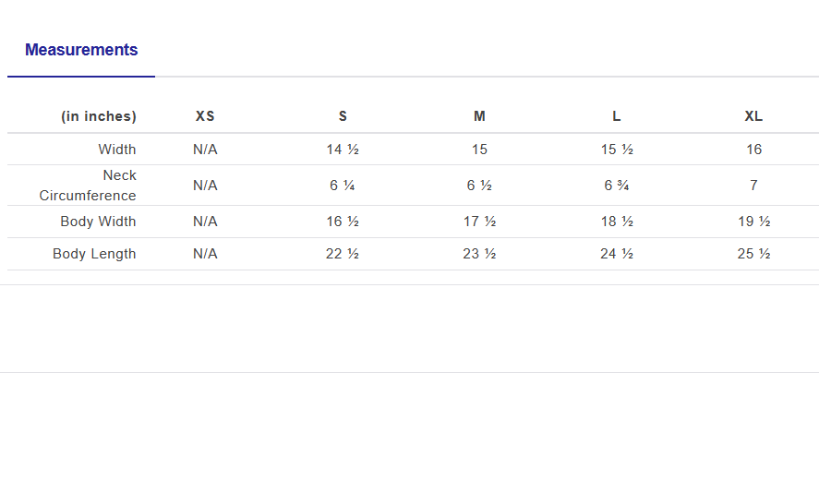
Task: Click the '(in inches)' header label
Action: [x=99, y=116]
